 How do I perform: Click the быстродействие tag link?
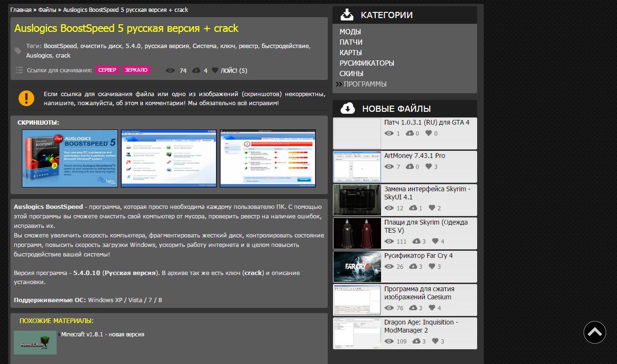[x=285, y=46]
